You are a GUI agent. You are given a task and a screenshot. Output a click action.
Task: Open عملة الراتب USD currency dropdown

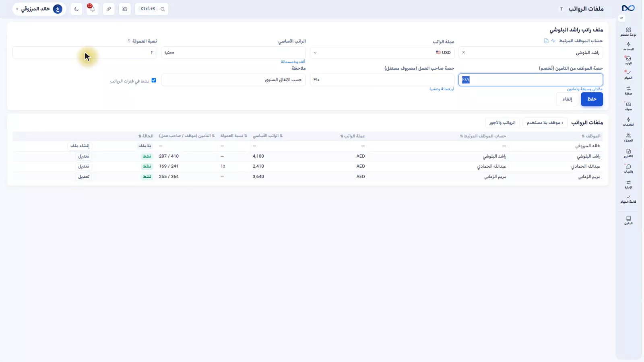click(x=382, y=53)
